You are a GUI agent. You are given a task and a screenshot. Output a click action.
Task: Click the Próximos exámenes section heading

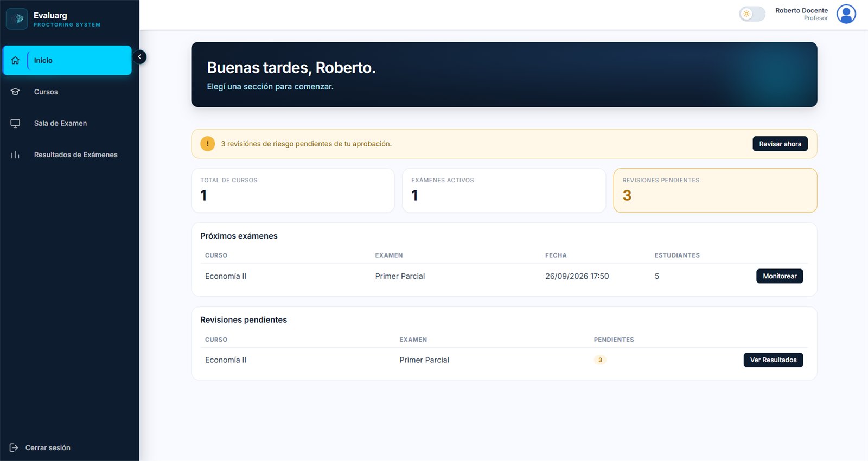point(239,236)
